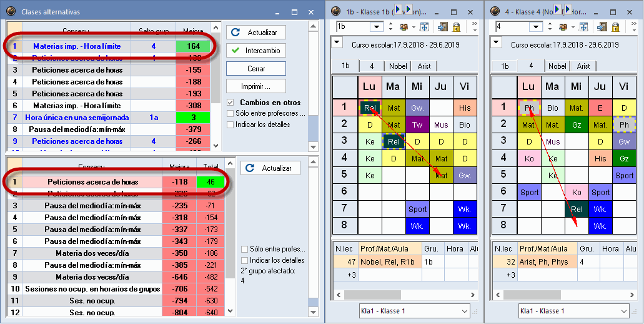Viewport: 644px width, 324px height.
Task: Click the Mus lesson in window 1b
Action: coord(441,124)
